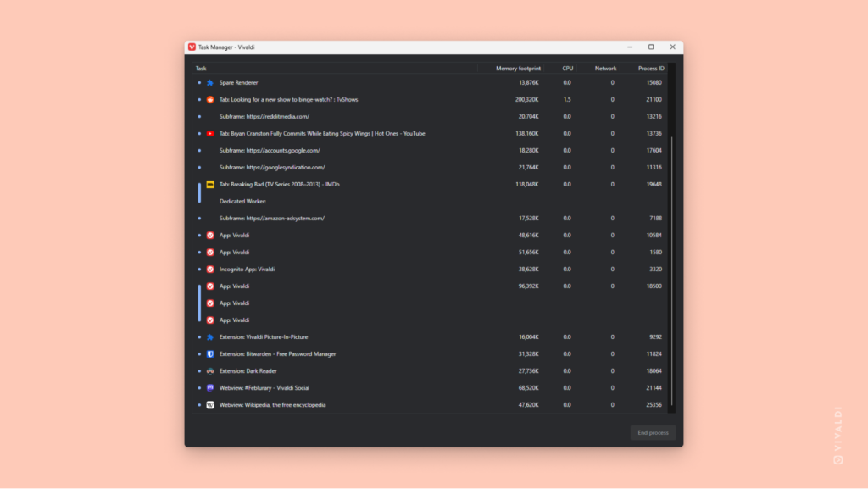The image size is (868, 489).
Task: Sort by Memory footprint column
Action: click(x=511, y=69)
